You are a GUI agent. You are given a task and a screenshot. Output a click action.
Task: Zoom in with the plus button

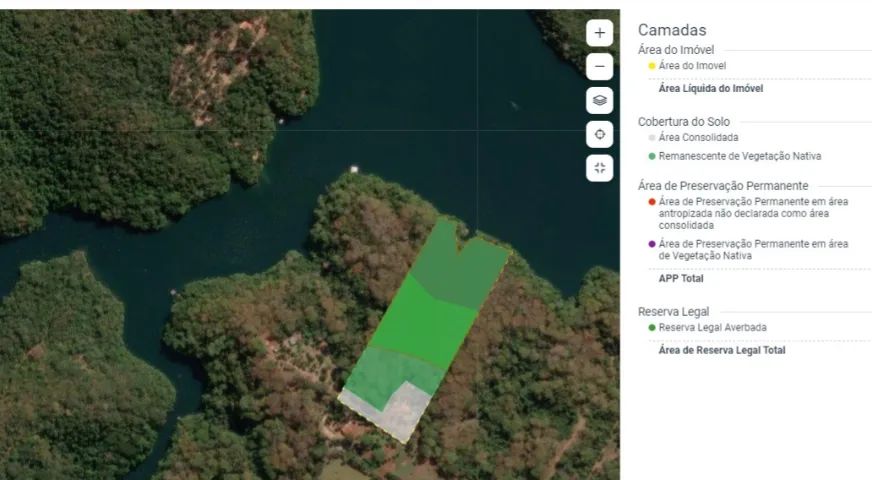[600, 33]
